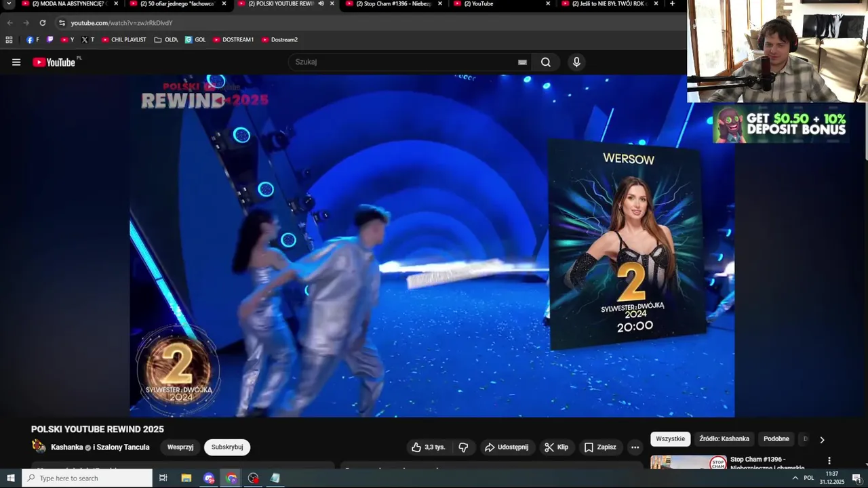Open Windows Start menu
The height and width of the screenshot is (488, 868).
pos(11,478)
